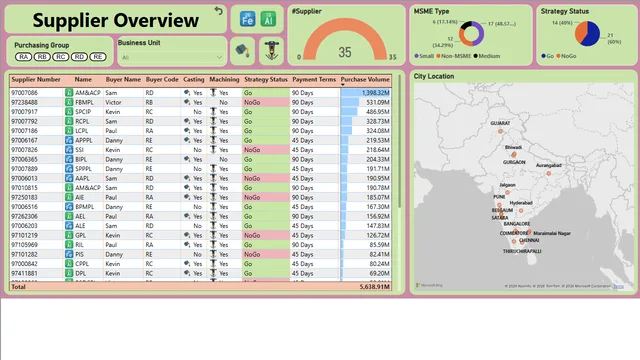Click the machining icon in row 97006203
The height and width of the screenshot is (360, 640).
[x=213, y=225]
